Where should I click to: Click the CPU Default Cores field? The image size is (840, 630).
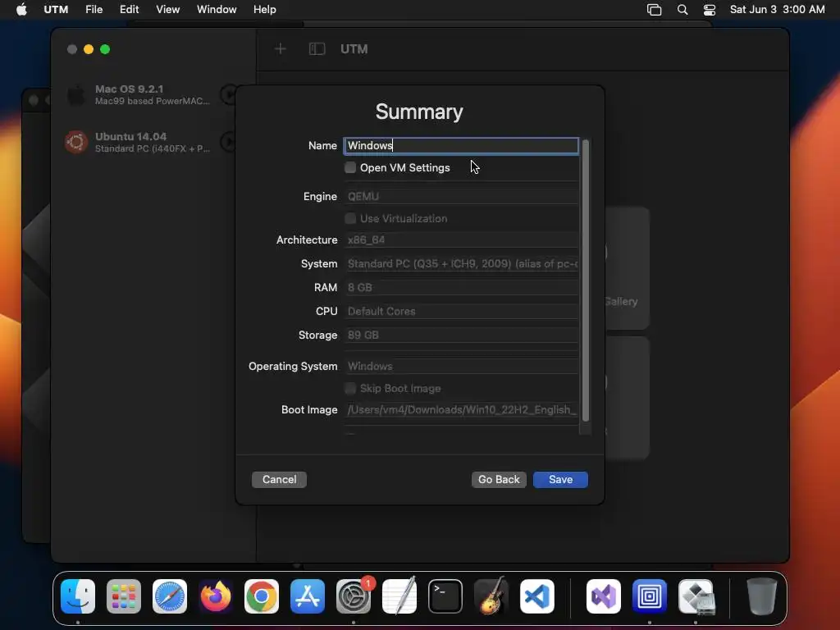pyautogui.click(x=461, y=311)
